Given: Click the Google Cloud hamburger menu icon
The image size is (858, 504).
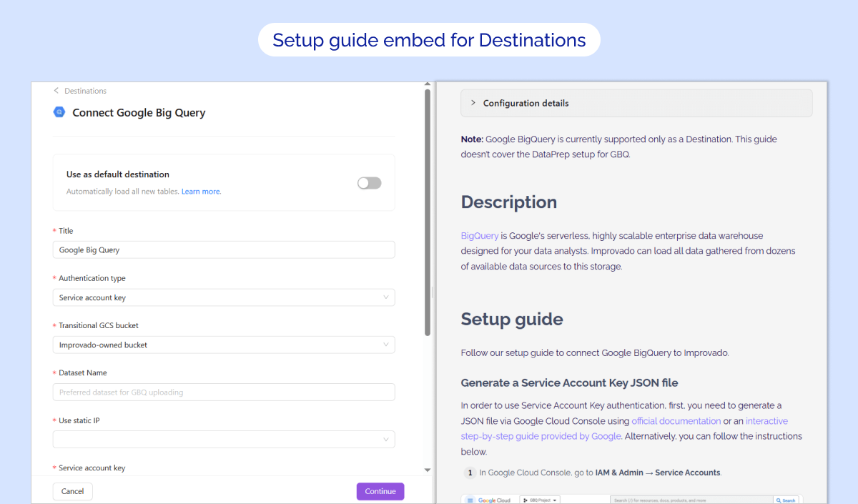Looking at the screenshot, I should click(470, 500).
